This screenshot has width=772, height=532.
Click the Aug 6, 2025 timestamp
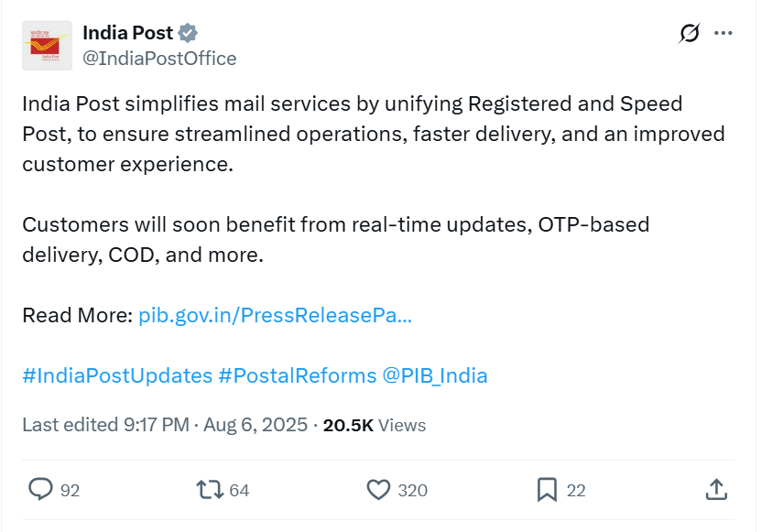[x=252, y=425]
